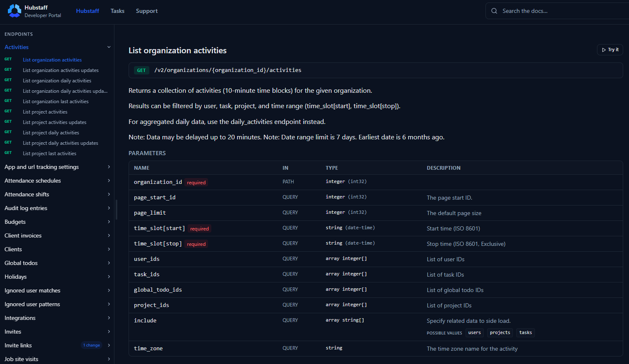Viewport: 629px width, 364px height.
Task: Expand Clients section
Action: pos(57,249)
